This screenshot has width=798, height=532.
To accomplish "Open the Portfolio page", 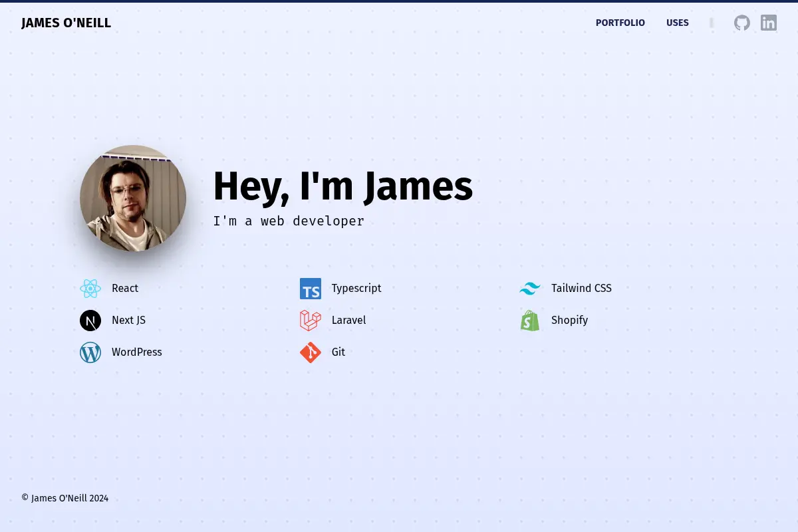I will click(620, 23).
